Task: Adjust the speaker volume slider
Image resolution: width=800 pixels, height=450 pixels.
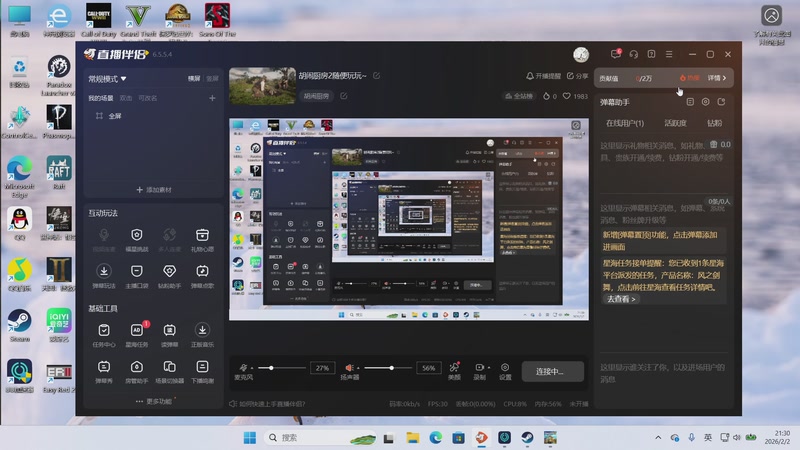Action: 387,368
